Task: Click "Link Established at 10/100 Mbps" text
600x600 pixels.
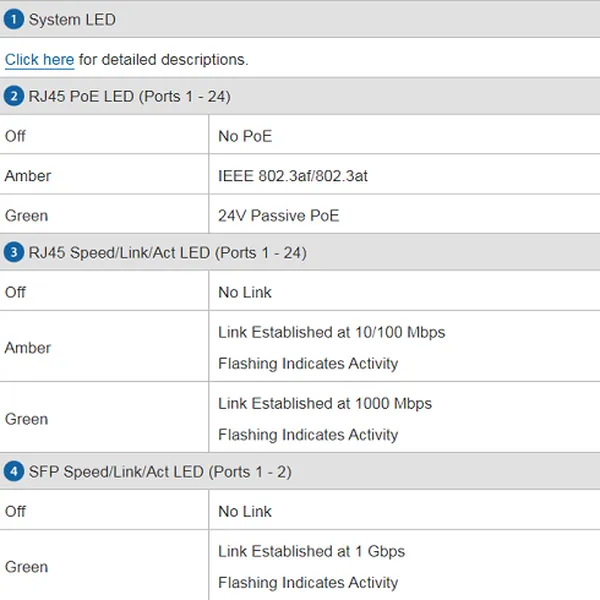Action: click(331, 332)
